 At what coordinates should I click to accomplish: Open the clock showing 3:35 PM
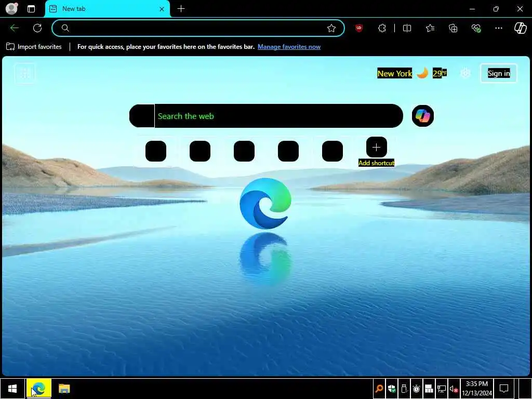pyautogui.click(x=477, y=389)
